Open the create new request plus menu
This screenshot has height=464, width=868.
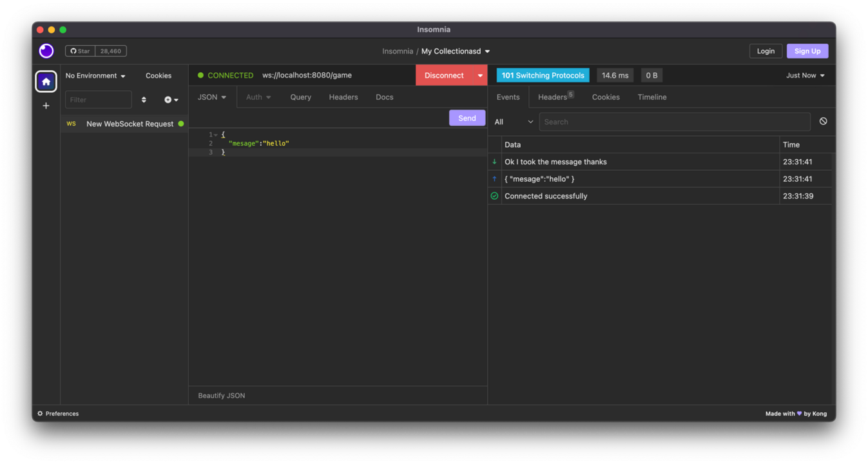[x=171, y=100]
